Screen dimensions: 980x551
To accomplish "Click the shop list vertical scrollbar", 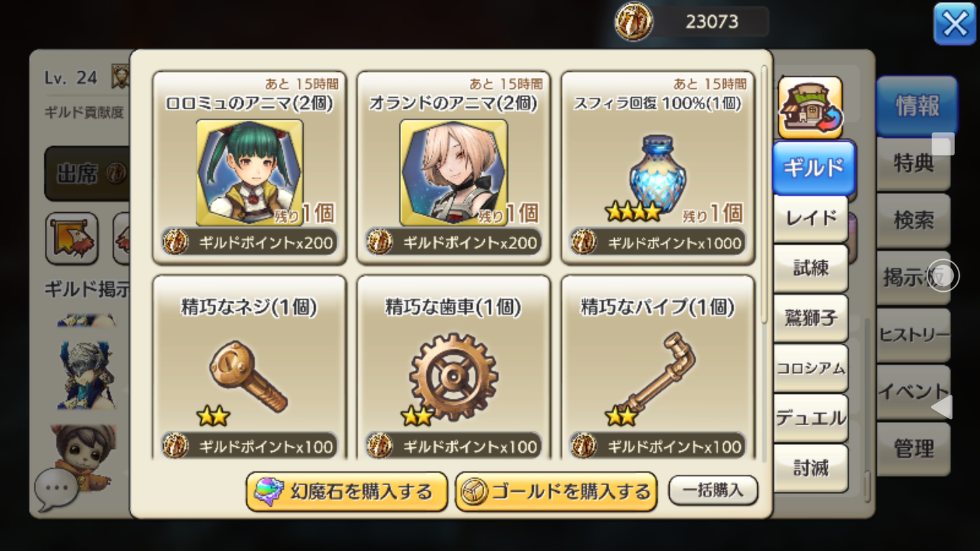I will click(x=764, y=196).
